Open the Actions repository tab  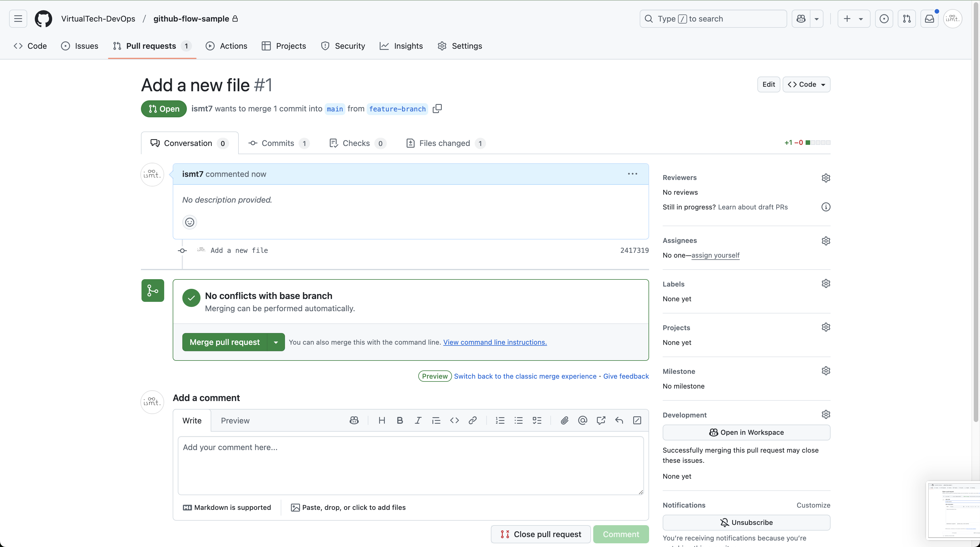[226, 46]
